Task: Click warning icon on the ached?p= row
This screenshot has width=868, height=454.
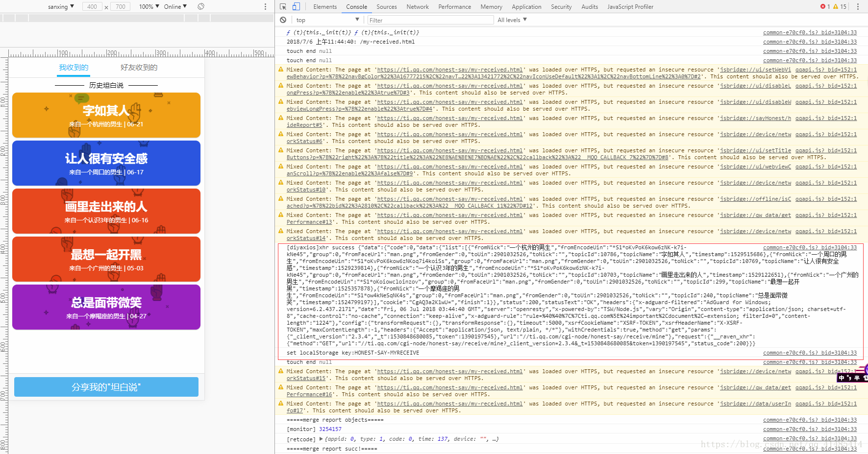Action: tap(281, 199)
